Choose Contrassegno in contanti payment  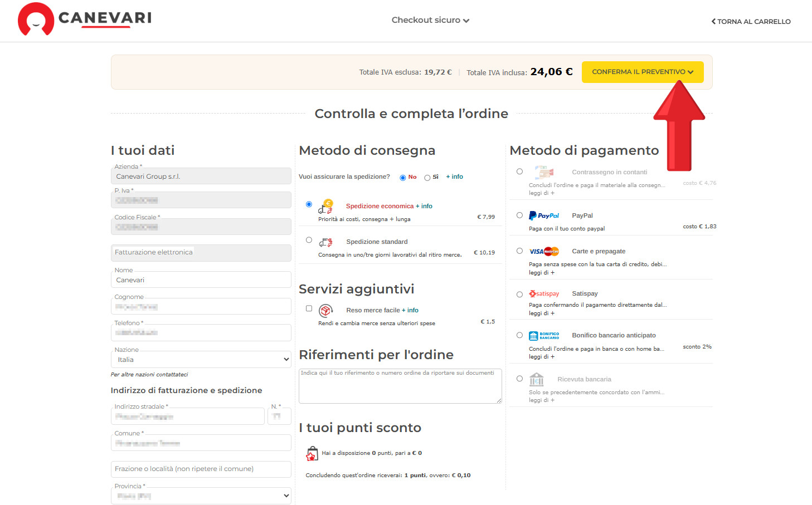click(519, 171)
